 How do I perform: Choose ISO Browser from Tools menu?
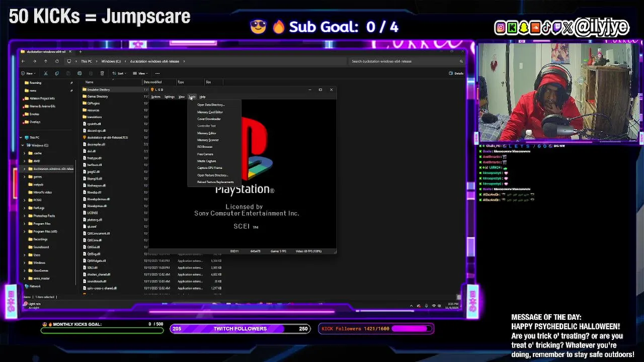pyautogui.click(x=214, y=147)
